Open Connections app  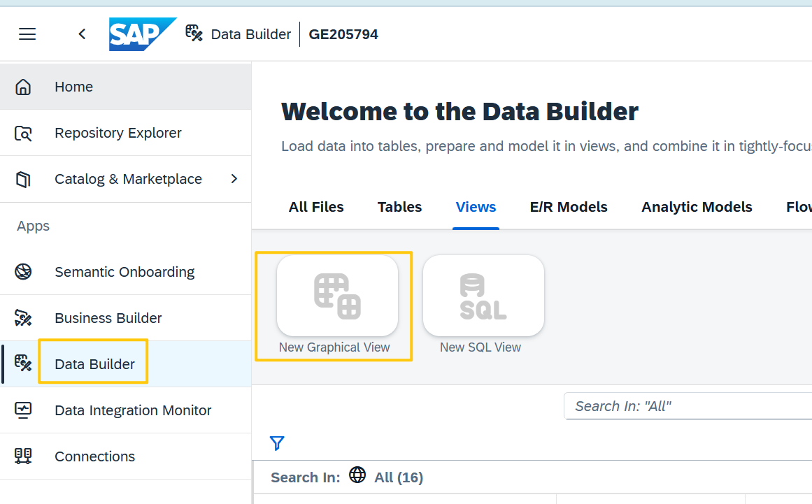[x=125, y=456]
